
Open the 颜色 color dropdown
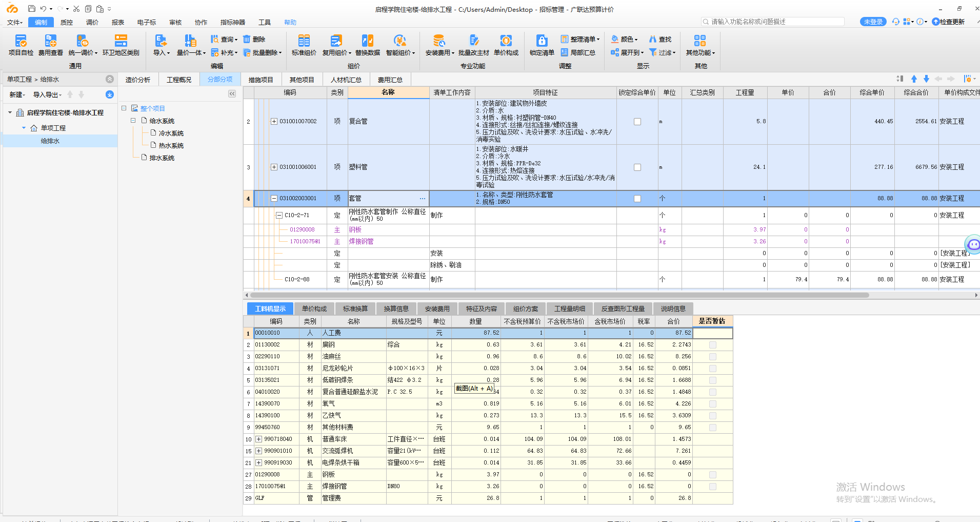(x=624, y=39)
